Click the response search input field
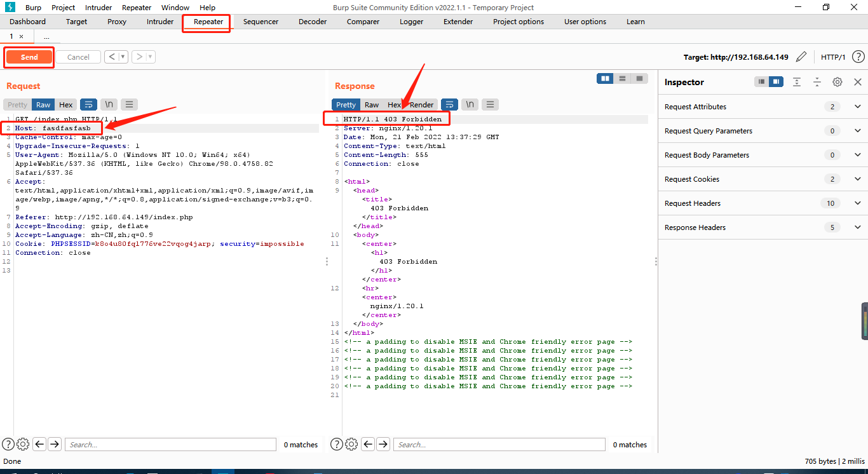868x474 pixels. pyautogui.click(x=499, y=445)
